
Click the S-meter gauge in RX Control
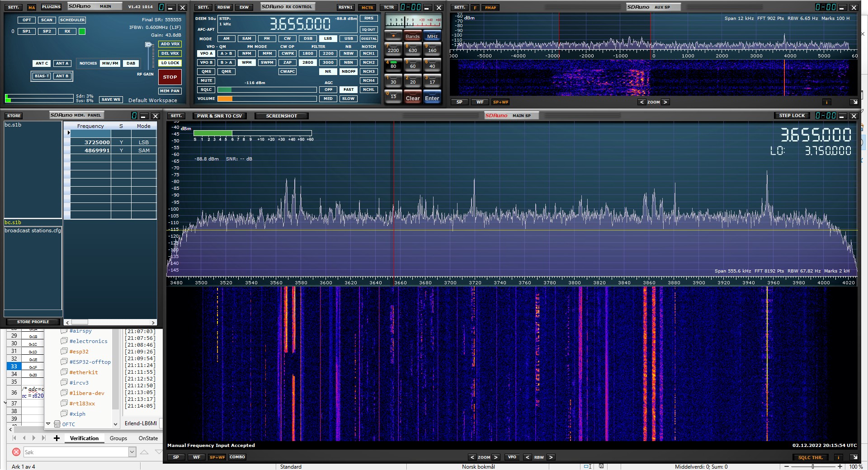pyautogui.click(x=413, y=21)
